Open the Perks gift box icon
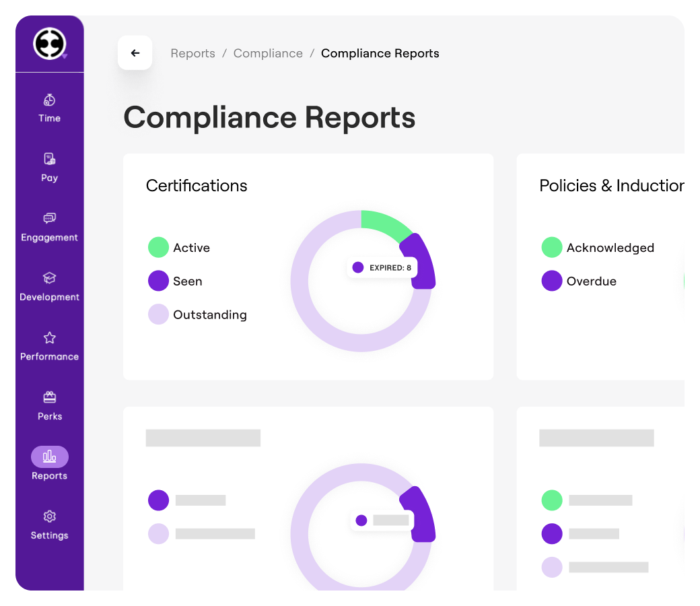Viewport: 700px width, 606px height. point(49,397)
